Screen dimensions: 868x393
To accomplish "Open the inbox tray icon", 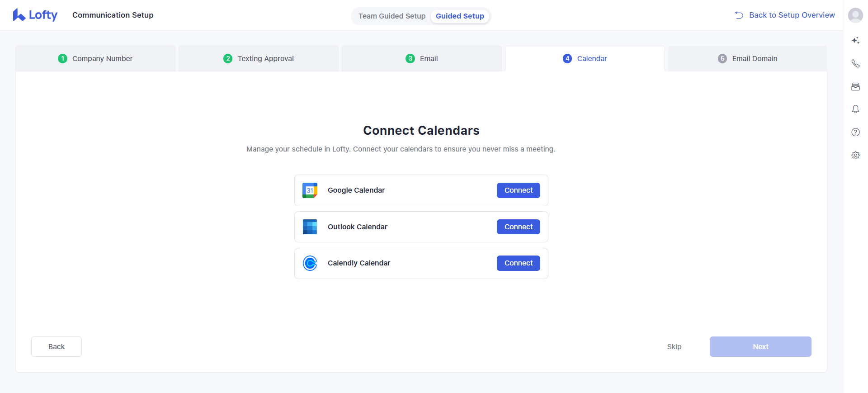I will pos(855,87).
